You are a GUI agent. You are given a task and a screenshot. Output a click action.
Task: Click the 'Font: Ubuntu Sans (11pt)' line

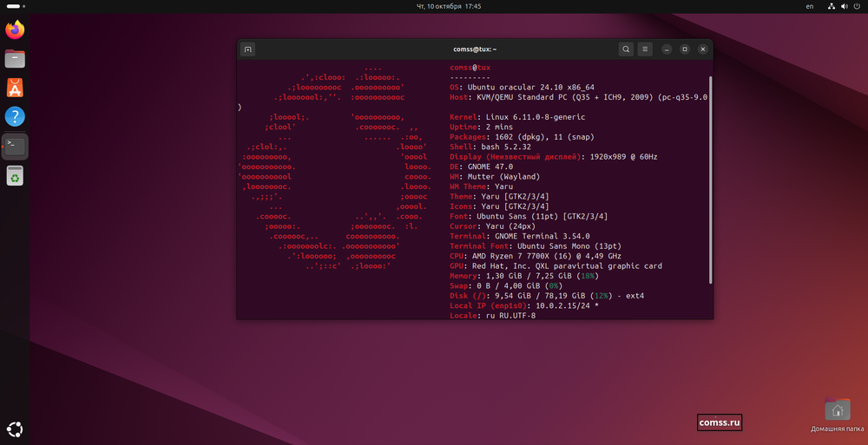(529, 216)
